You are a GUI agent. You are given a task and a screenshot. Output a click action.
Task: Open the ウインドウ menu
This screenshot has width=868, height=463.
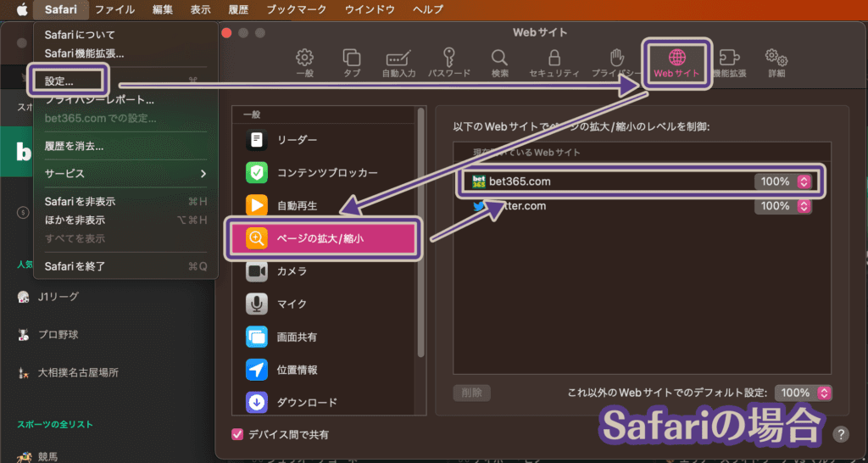coord(370,9)
